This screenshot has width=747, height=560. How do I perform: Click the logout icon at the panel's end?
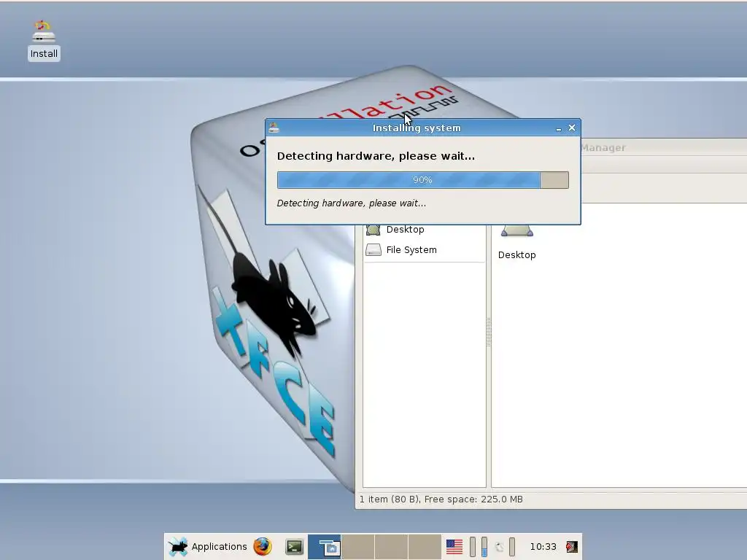point(572,547)
